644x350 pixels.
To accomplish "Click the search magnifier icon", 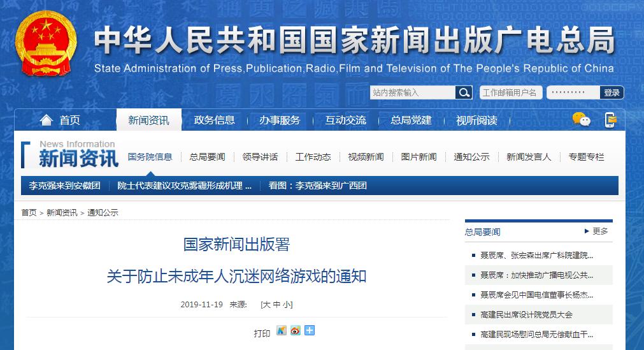I will [x=464, y=92].
